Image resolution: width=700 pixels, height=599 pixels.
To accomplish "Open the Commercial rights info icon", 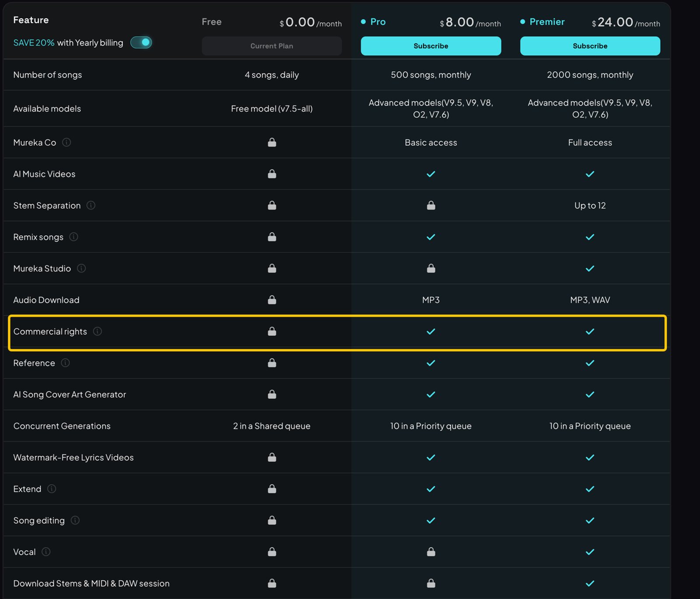I will (x=98, y=331).
